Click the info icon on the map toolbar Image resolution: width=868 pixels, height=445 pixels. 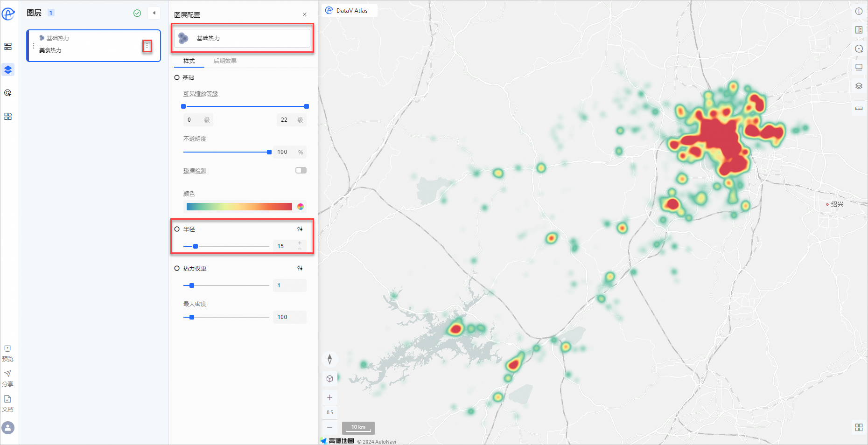859,11
